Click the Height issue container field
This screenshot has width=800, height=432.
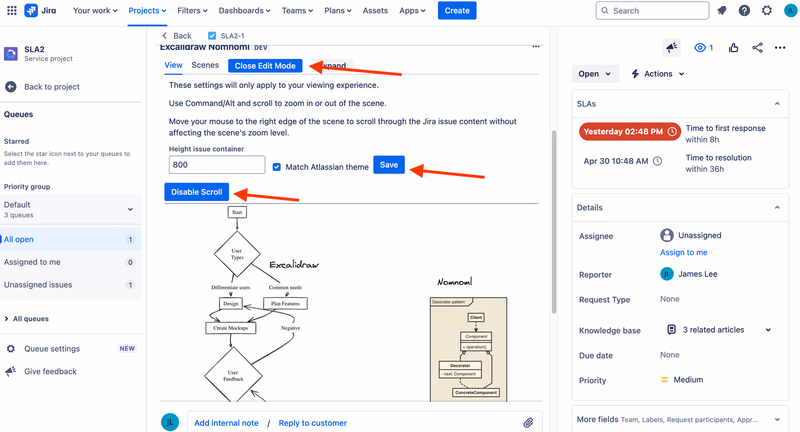(217, 165)
